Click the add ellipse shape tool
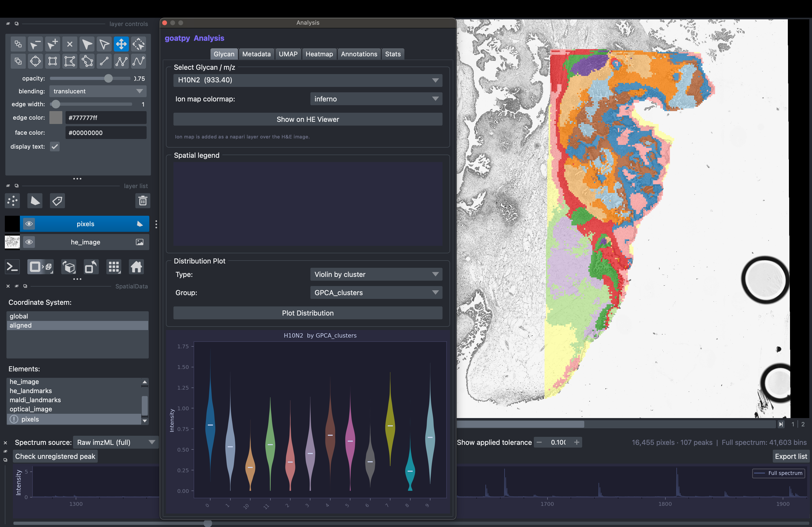 tap(35, 61)
